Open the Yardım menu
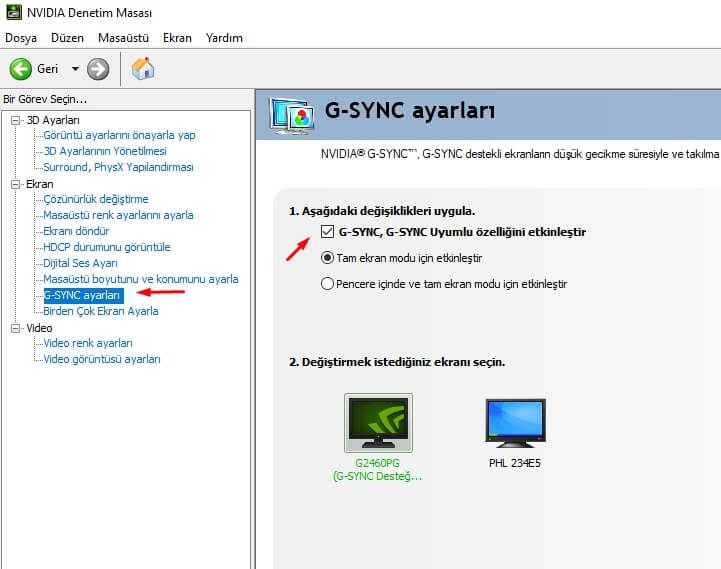The image size is (721, 569). [224, 38]
